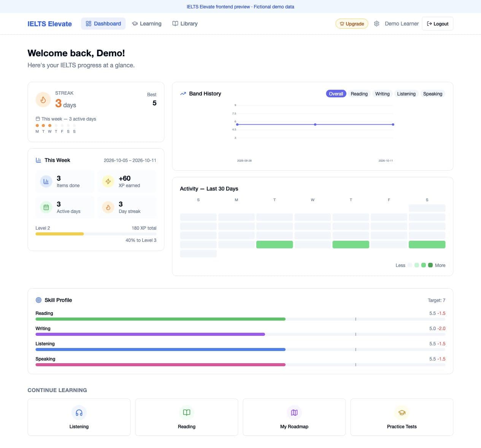The image size is (481, 448).
Task: Click the Listening skill progress bar
Action: (240, 350)
